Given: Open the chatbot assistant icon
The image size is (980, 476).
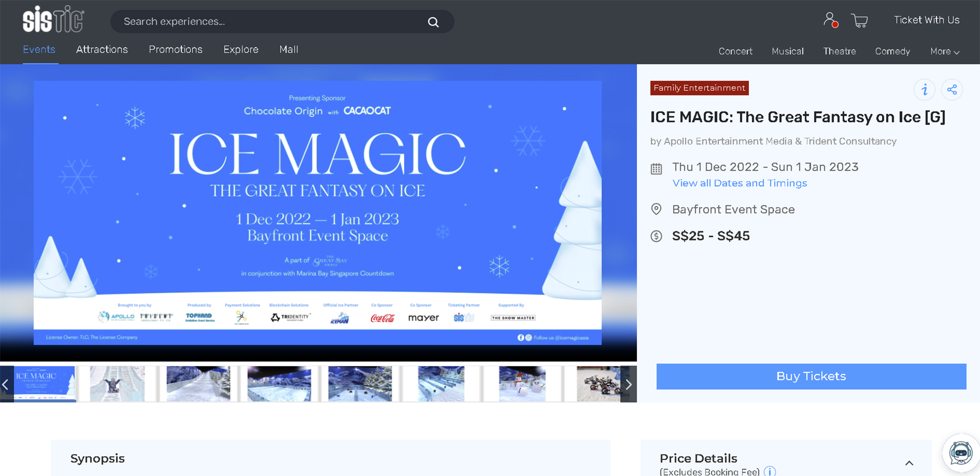Looking at the screenshot, I should tap(961, 453).
